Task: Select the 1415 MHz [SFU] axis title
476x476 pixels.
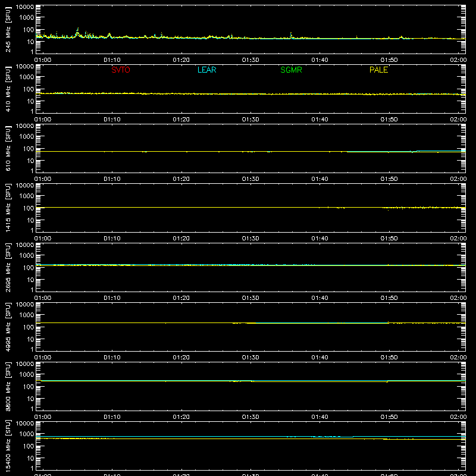Action: pyautogui.click(x=8, y=208)
